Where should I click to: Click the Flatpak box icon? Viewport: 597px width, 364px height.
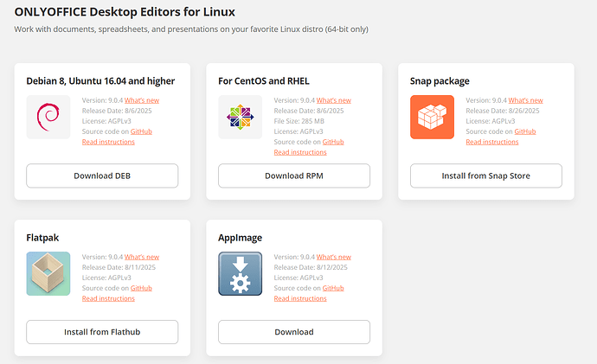tap(48, 273)
